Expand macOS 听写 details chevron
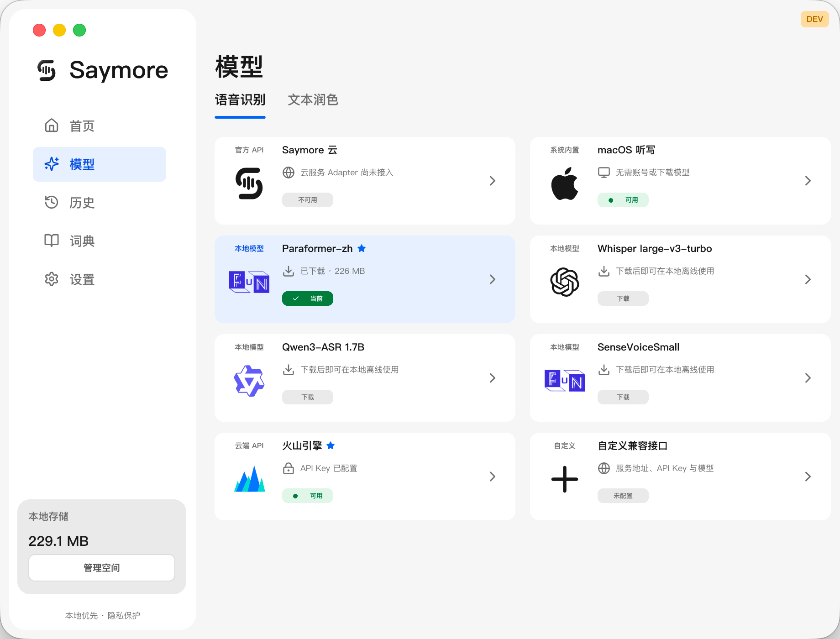This screenshot has width=840, height=639. coord(808,181)
